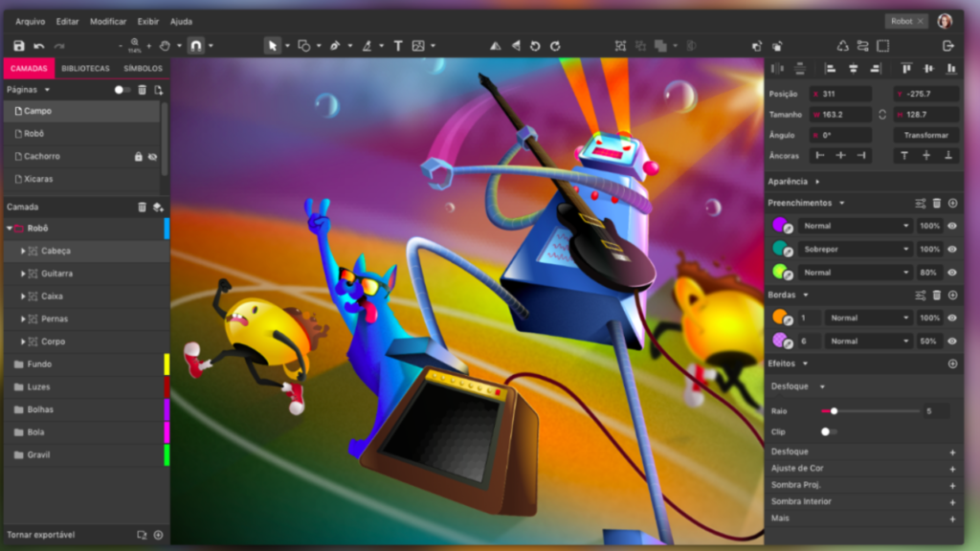Delete the selected layer

coord(142,207)
